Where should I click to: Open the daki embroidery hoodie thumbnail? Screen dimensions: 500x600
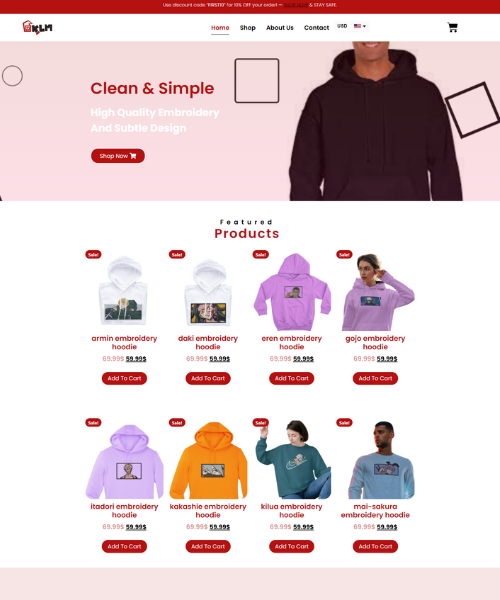pyautogui.click(x=208, y=292)
